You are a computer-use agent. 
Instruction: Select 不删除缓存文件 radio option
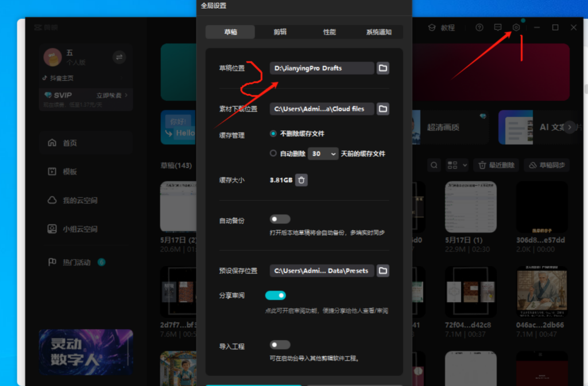point(273,134)
